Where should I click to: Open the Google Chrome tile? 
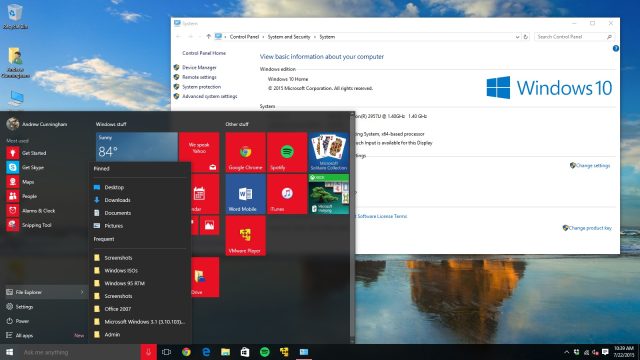(x=245, y=152)
